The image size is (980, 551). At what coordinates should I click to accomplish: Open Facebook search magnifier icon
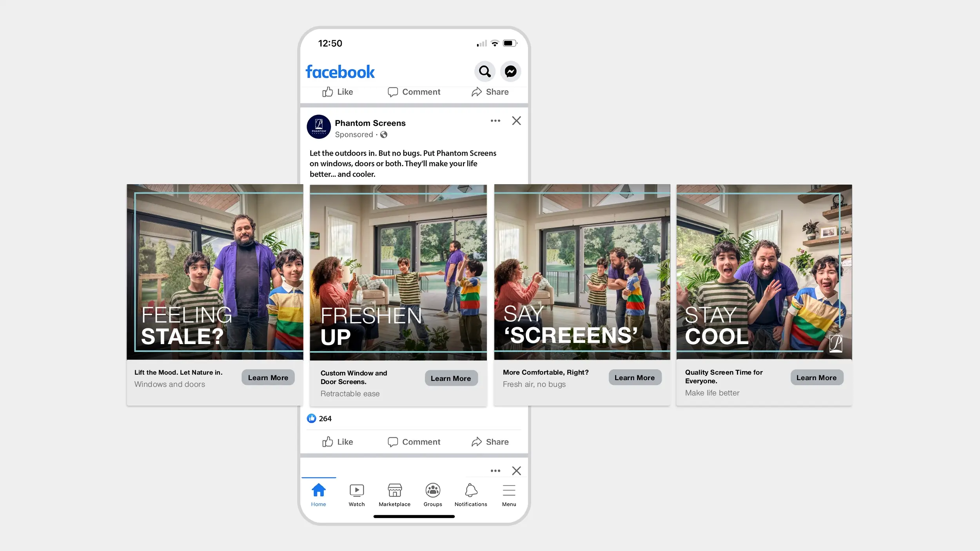pyautogui.click(x=485, y=71)
